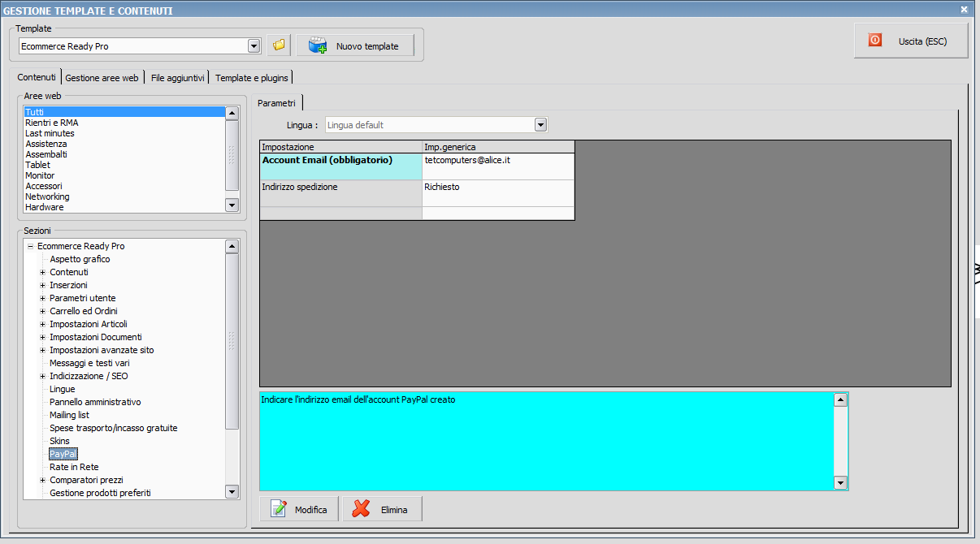The height and width of the screenshot is (544, 980).
Task: Select Assistenza web area
Action: tap(124, 144)
